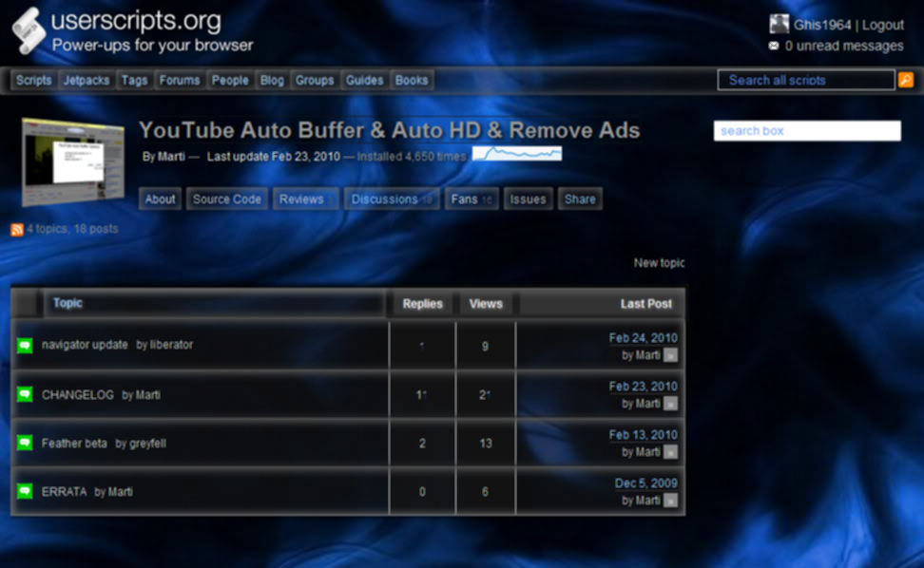Open greyfell's user profile link
The height and width of the screenshot is (568, 924).
pyautogui.click(x=147, y=443)
